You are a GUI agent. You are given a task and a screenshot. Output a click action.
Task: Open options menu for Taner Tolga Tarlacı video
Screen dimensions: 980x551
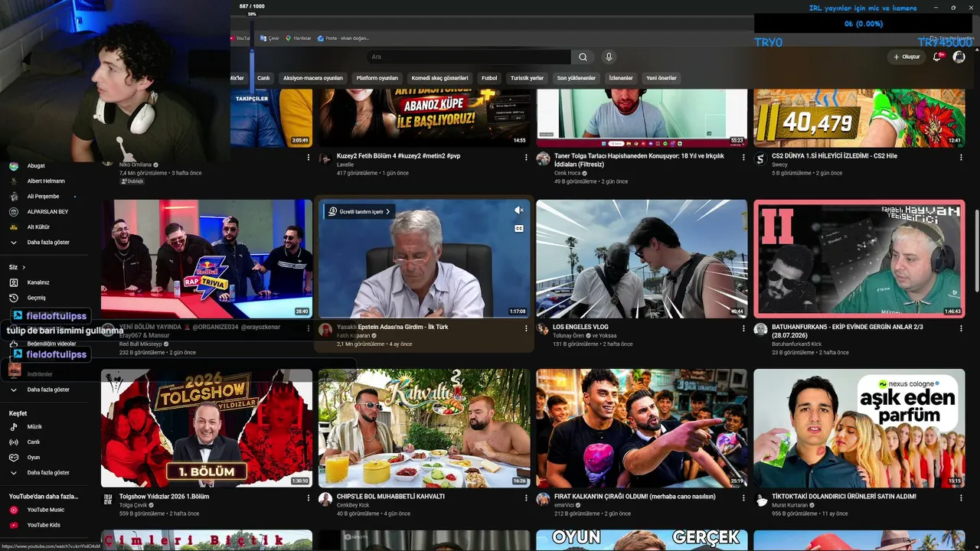point(743,157)
